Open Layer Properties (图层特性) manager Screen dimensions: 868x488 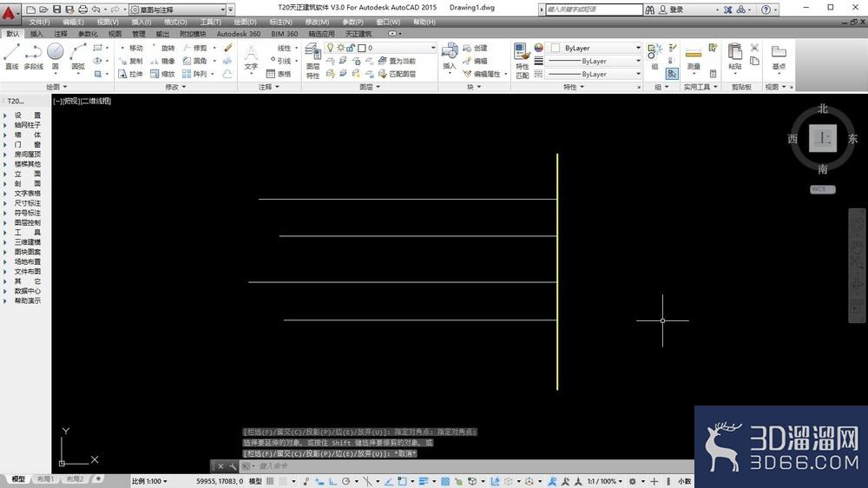(x=312, y=61)
